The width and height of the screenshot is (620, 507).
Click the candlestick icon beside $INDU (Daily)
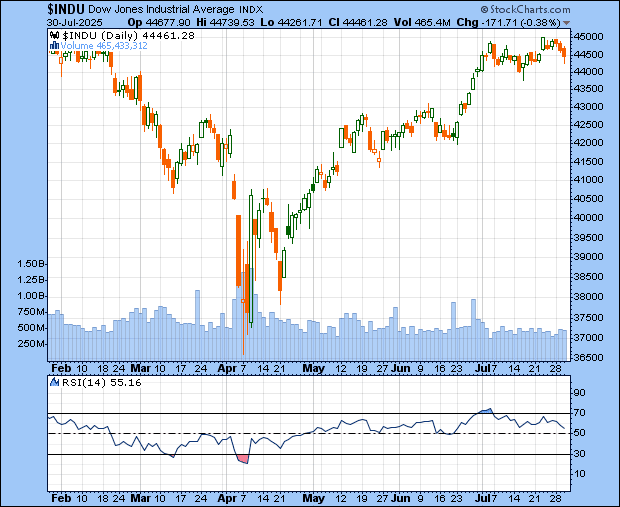pos(55,36)
